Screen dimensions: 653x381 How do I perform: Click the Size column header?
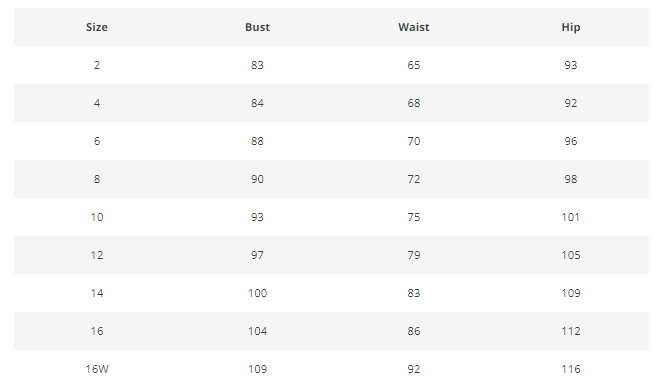tap(97, 27)
